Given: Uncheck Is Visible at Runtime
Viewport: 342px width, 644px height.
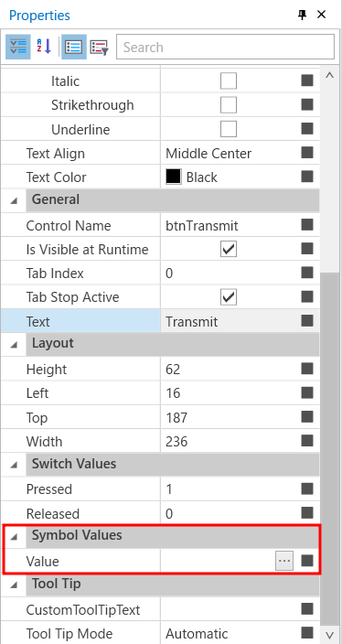Looking at the screenshot, I should click(x=229, y=249).
